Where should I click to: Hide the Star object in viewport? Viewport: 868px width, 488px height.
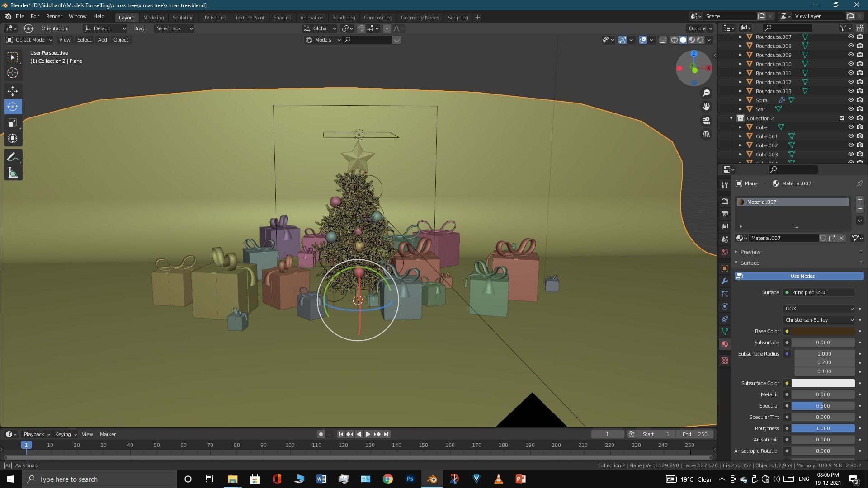point(850,109)
